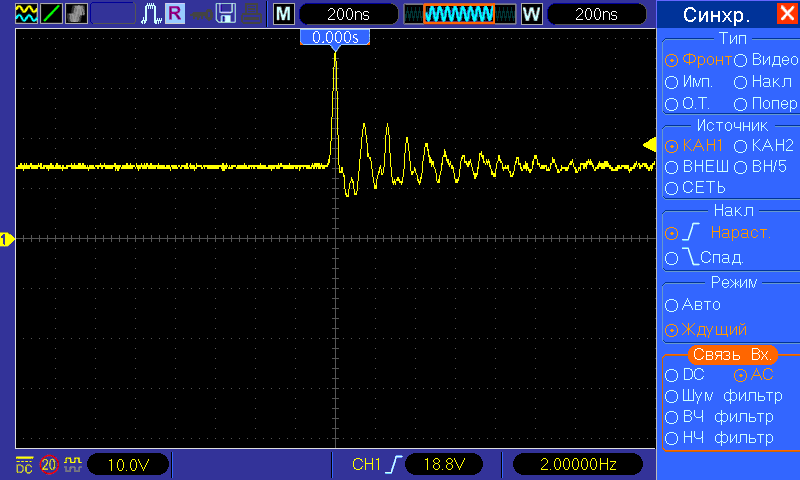Select the green diagonal line icon
The height and width of the screenshot is (480, 800).
pyautogui.click(x=51, y=14)
